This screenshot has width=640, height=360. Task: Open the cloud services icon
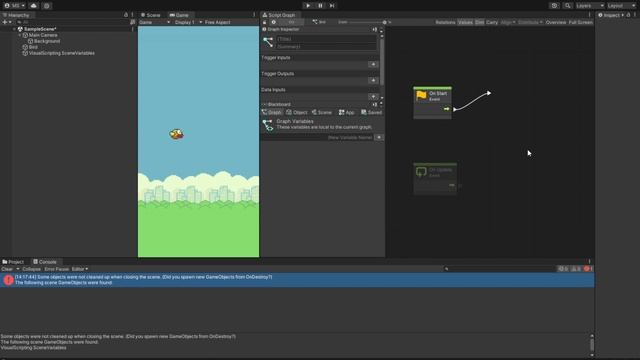(34, 6)
